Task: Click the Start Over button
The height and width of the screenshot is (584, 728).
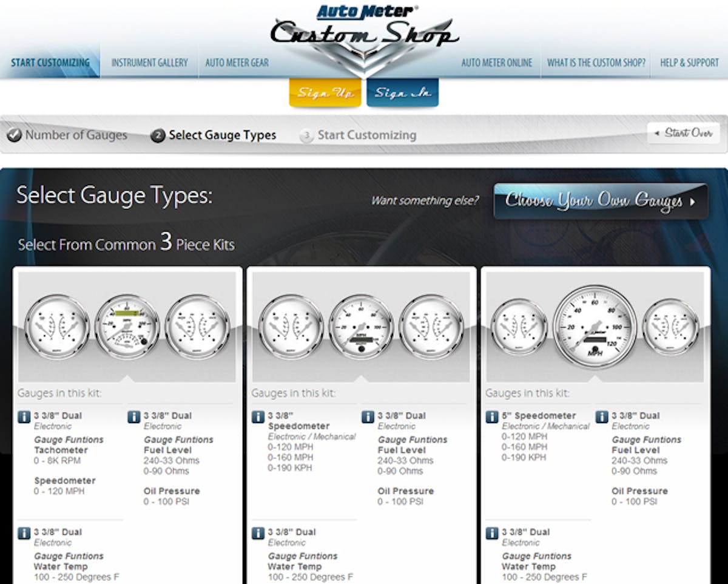Action: tap(684, 133)
